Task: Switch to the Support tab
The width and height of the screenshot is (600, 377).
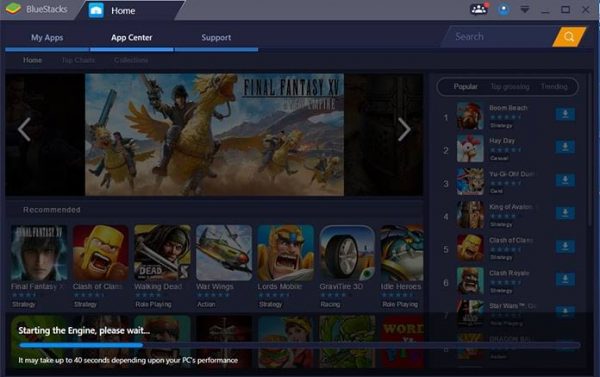Action: (x=216, y=38)
